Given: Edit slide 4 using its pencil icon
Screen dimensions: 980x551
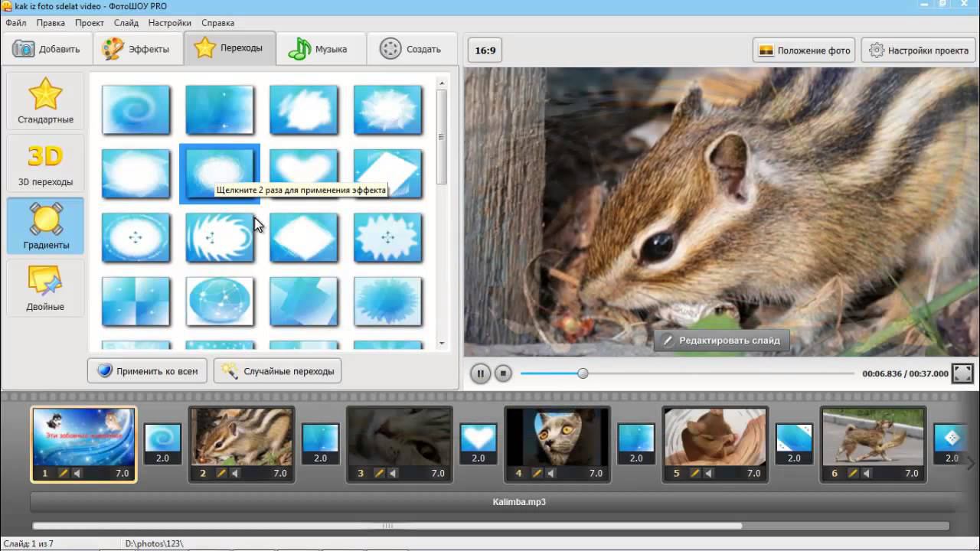Looking at the screenshot, I should pyautogui.click(x=537, y=473).
